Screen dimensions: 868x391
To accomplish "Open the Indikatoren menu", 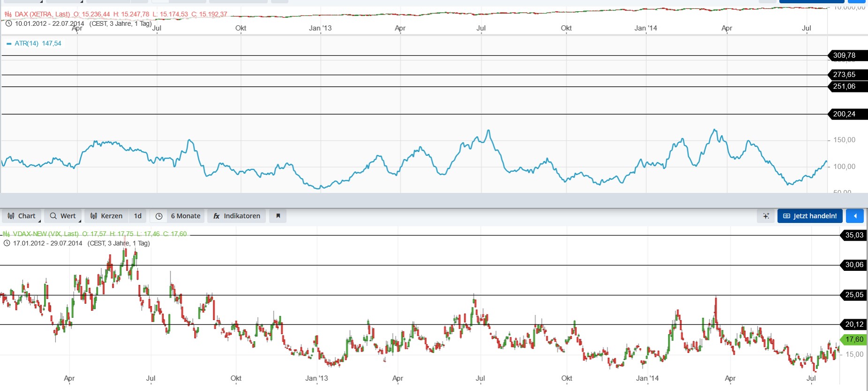I will (x=237, y=216).
